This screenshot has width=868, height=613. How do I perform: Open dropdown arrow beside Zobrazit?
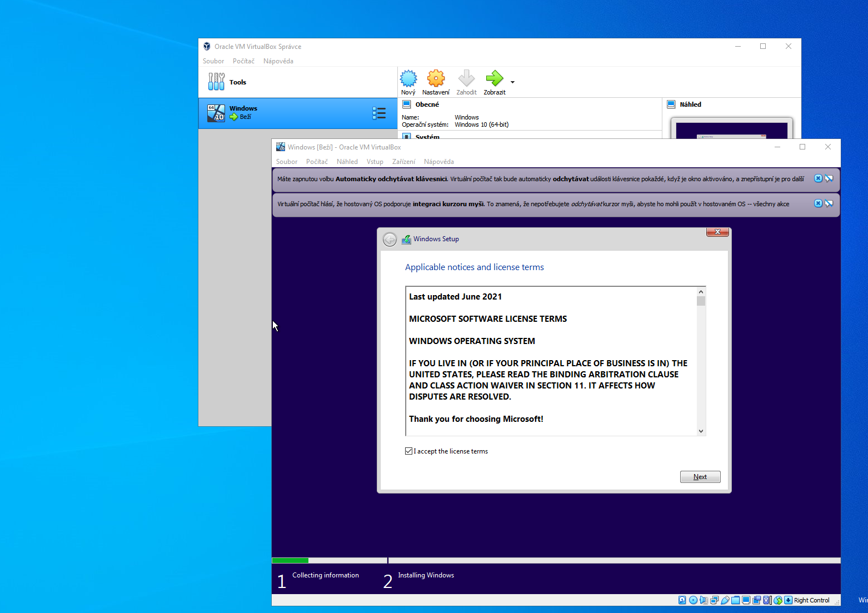512,82
